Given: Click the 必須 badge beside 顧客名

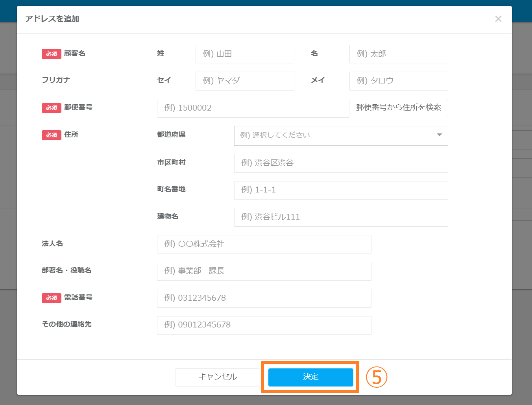Looking at the screenshot, I should click(x=52, y=54).
